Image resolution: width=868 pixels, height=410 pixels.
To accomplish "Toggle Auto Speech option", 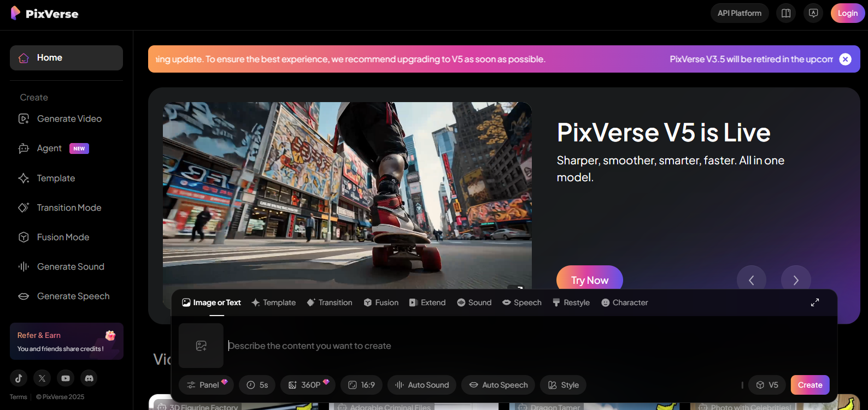I will coord(498,385).
